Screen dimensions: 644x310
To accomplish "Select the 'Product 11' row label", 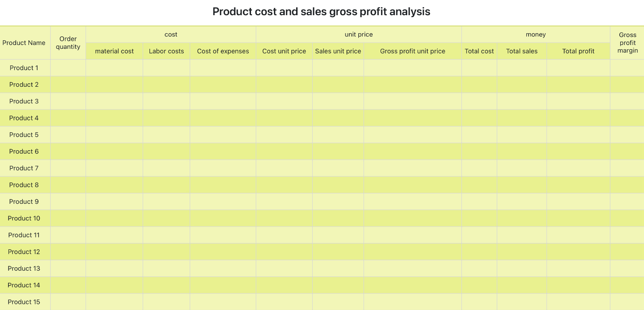I will [x=24, y=235].
